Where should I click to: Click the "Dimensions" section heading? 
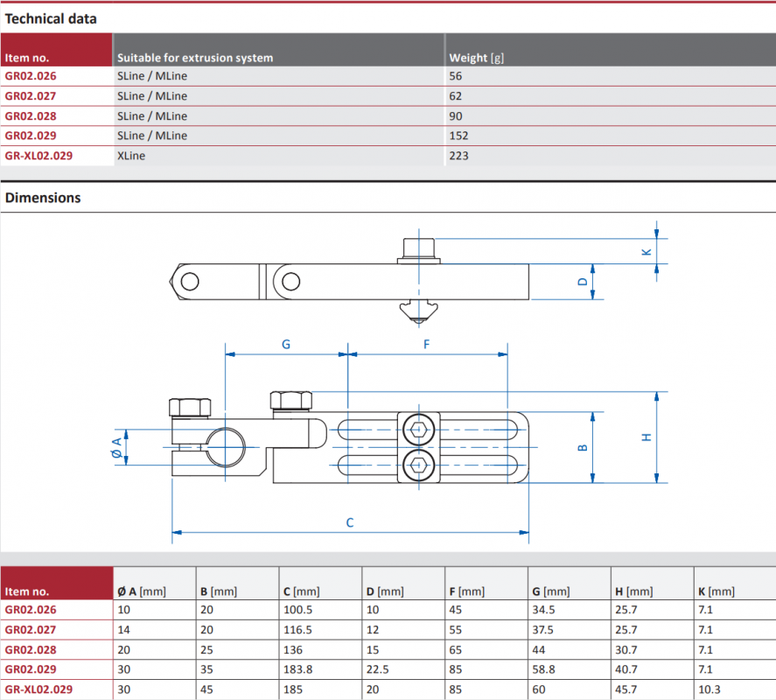(x=43, y=198)
